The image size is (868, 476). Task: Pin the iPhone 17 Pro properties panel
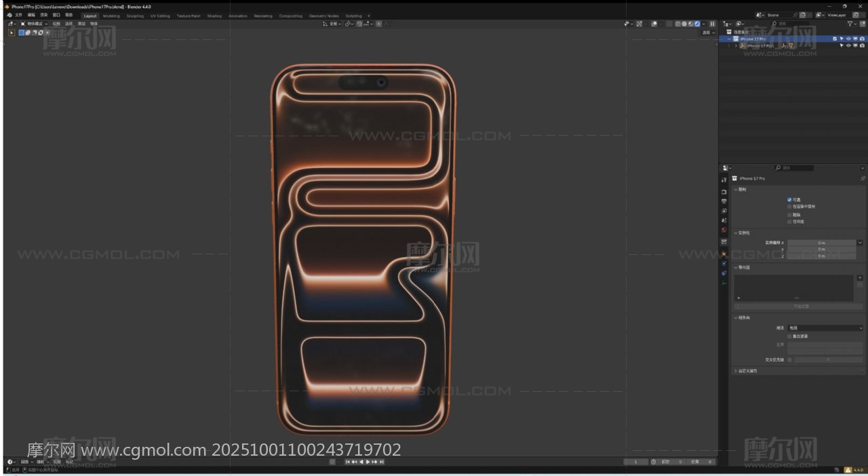863,178
